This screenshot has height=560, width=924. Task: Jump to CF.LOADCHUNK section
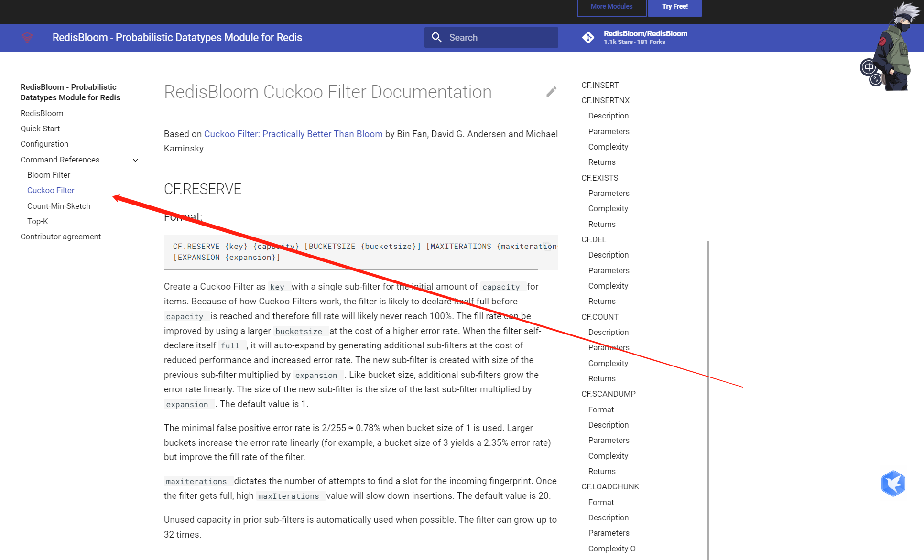[610, 486]
